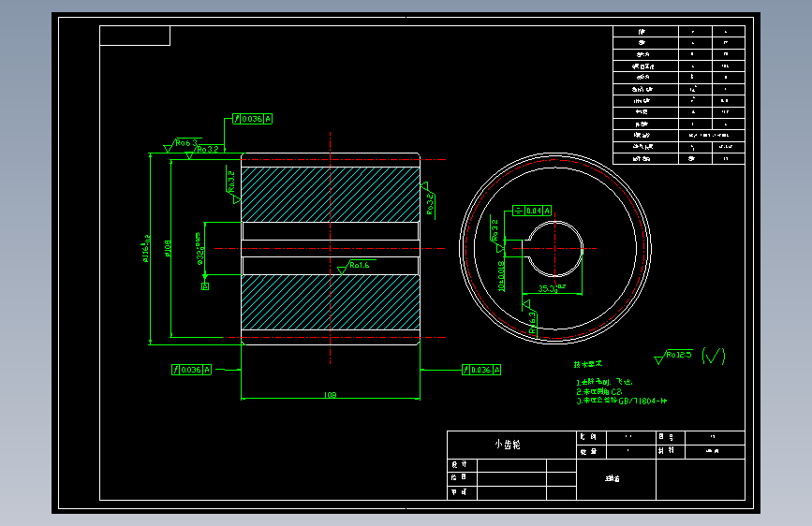Click the 0.036 A runout frame at top
812x526 pixels.
(x=252, y=119)
